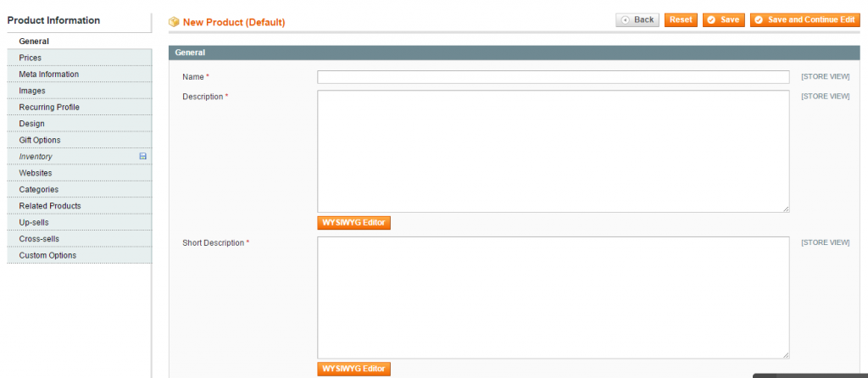The height and width of the screenshot is (378, 868).
Task: Click Save and Continue Edit
Action: (805, 20)
